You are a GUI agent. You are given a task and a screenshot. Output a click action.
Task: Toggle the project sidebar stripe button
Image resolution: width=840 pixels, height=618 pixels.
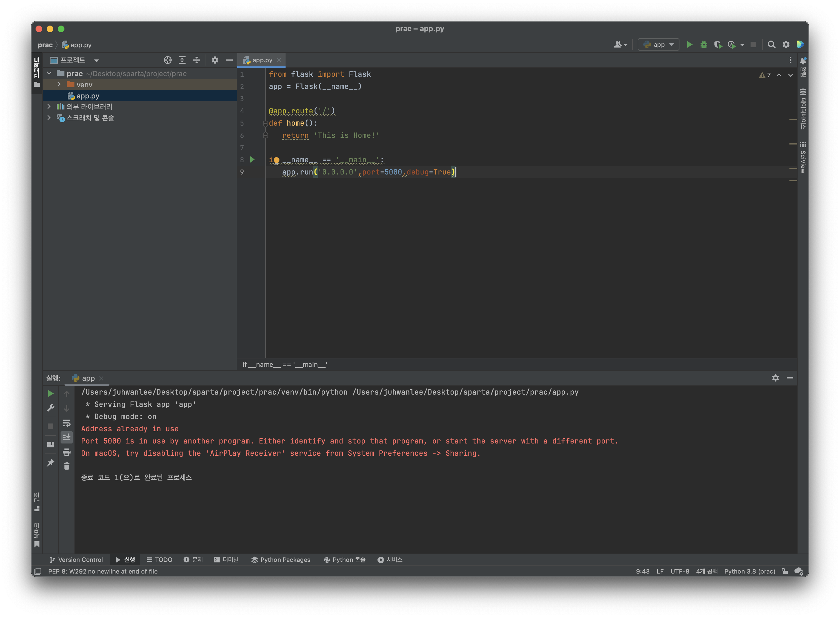[x=37, y=73]
